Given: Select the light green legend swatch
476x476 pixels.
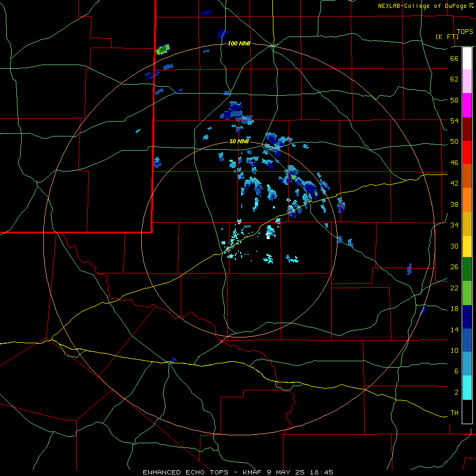Looking at the screenshot, I should point(467,293).
